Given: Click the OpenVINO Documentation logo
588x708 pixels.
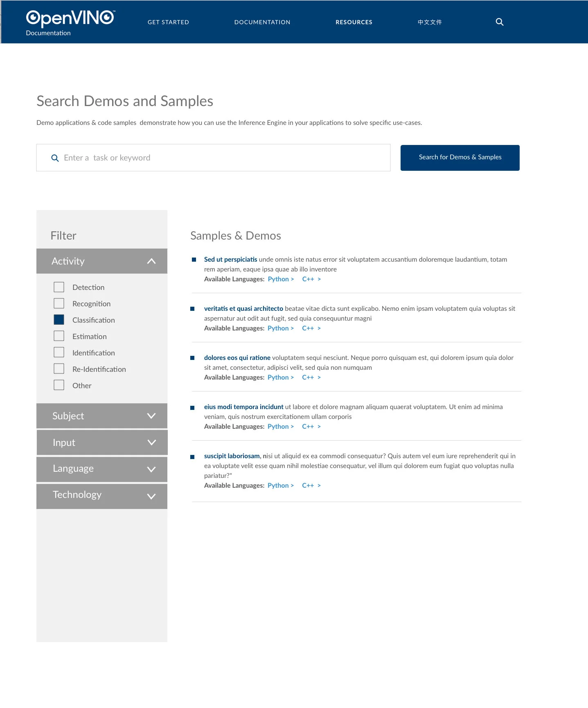Looking at the screenshot, I should point(70,23).
